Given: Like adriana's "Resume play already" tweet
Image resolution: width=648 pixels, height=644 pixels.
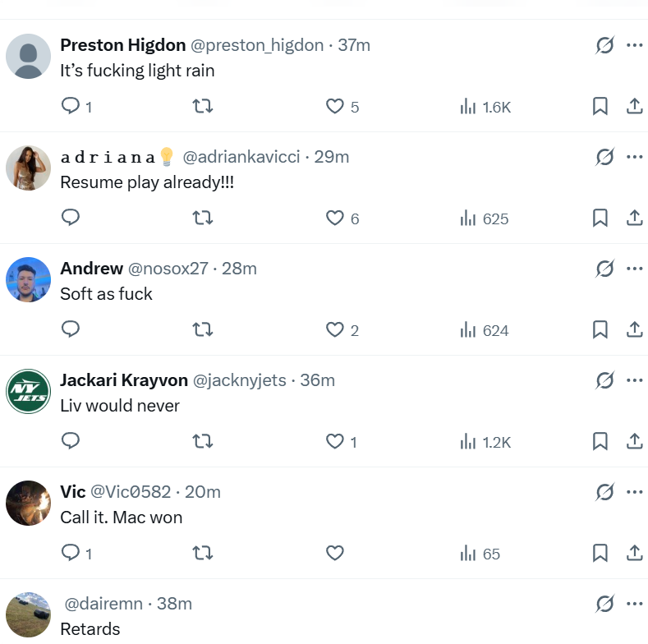Looking at the screenshot, I should (x=334, y=218).
